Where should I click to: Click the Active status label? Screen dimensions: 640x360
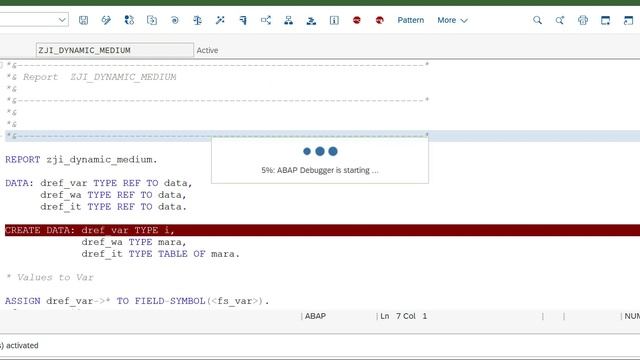click(207, 50)
